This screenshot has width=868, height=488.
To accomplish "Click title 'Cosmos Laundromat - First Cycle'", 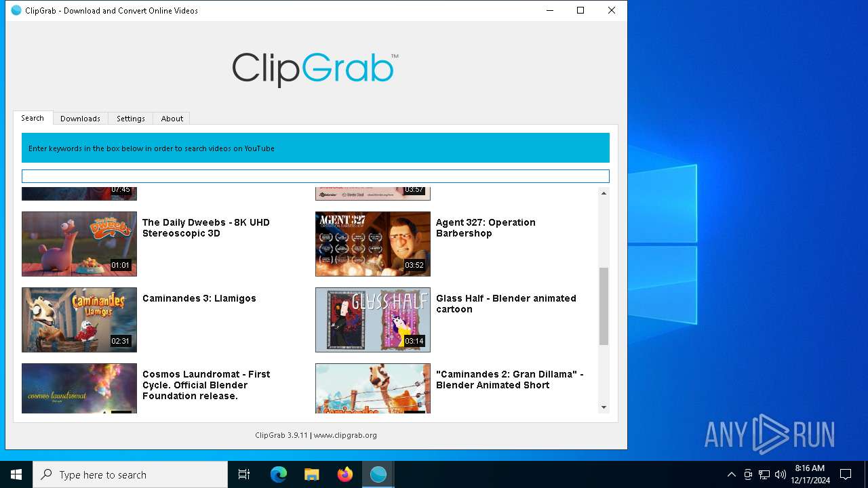I will pos(206,385).
